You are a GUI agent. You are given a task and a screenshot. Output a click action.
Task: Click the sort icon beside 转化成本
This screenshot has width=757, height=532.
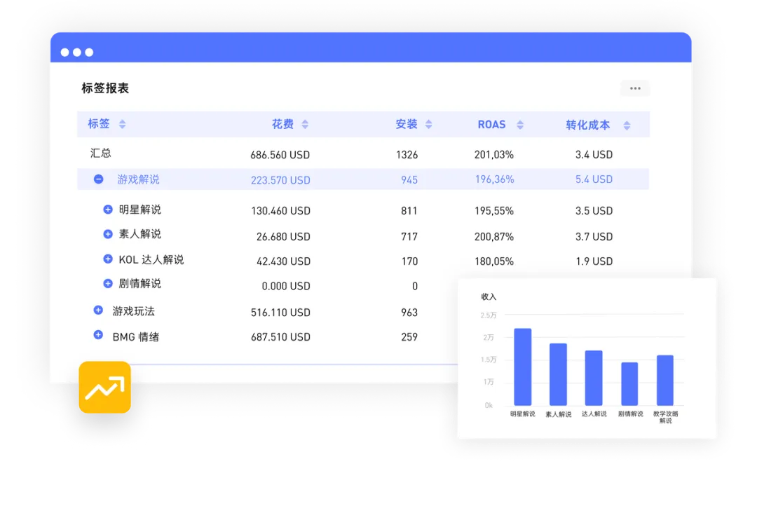[x=627, y=124]
